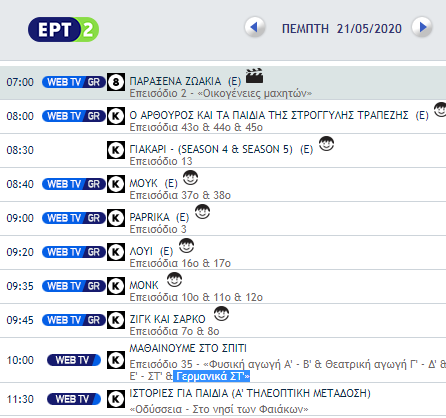Open ΙΣΤΟΡΙΕΣ ΓΙΑ ΠΑΙΔΙΑ program title
The height and width of the screenshot is (418, 446).
pyautogui.click(x=250, y=393)
